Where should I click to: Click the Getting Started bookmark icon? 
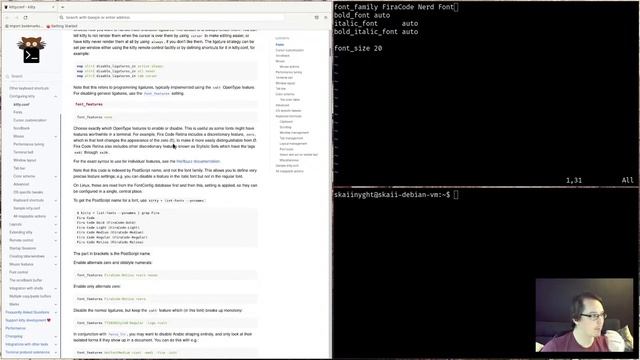pyautogui.click(x=48, y=26)
